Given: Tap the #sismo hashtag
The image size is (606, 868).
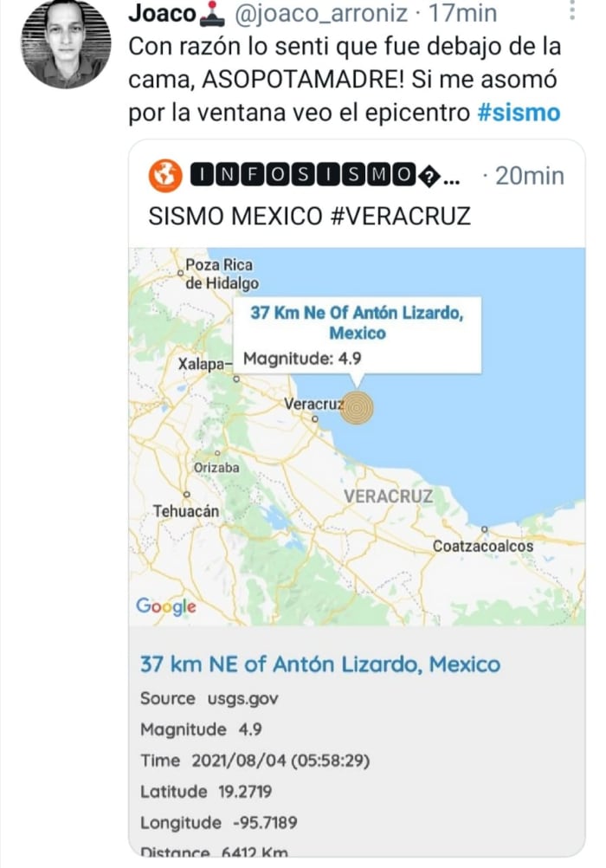Looking at the screenshot, I should (519, 113).
